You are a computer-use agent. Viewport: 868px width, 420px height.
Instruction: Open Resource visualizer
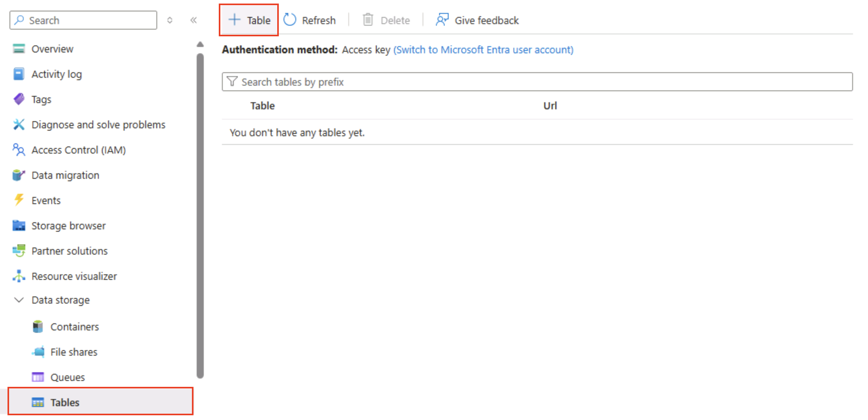(x=74, y=276)
